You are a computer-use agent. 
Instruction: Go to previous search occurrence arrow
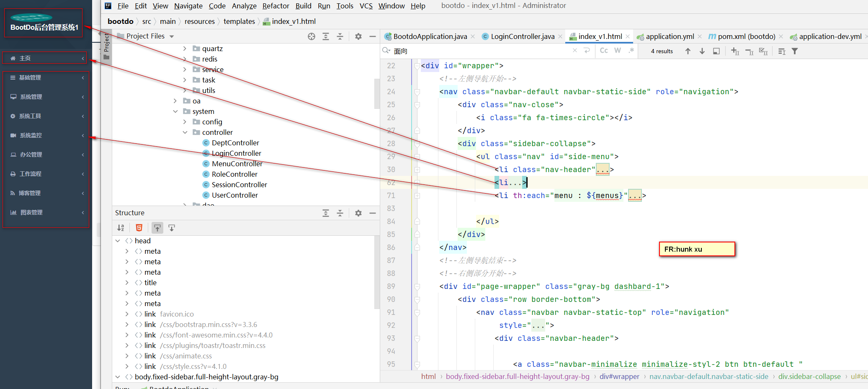point(688,51)
